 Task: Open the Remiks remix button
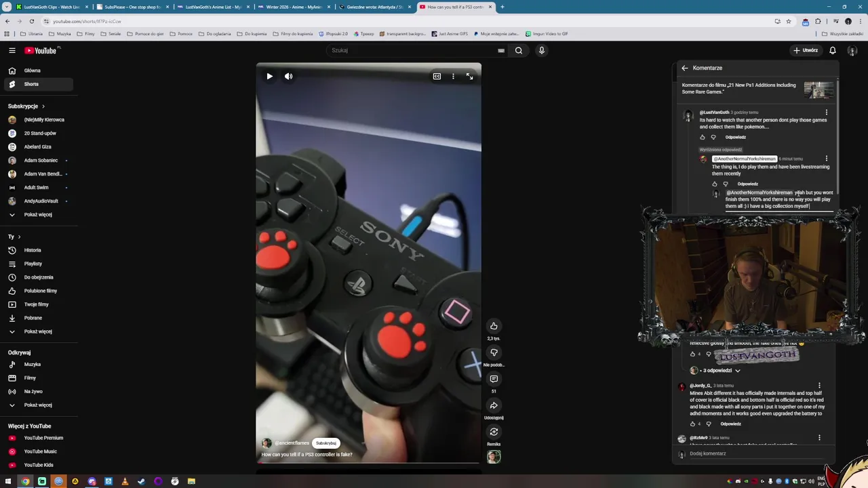494,432
